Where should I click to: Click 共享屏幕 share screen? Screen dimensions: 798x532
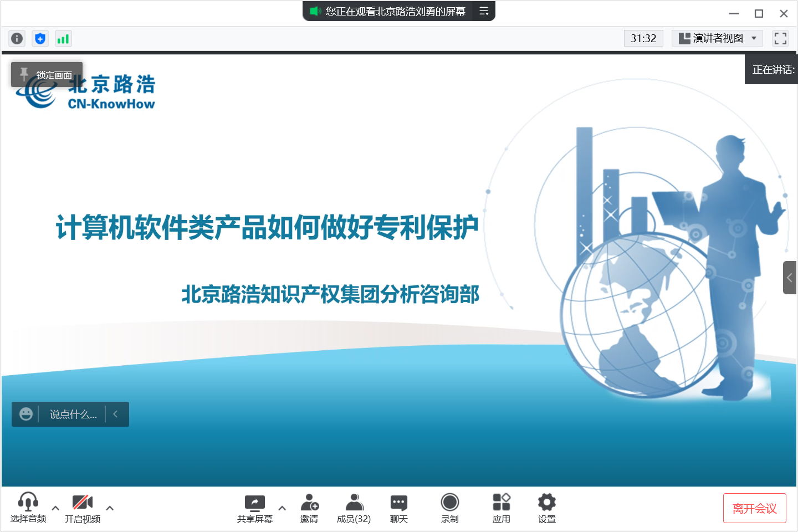click(x=255, y=508)
